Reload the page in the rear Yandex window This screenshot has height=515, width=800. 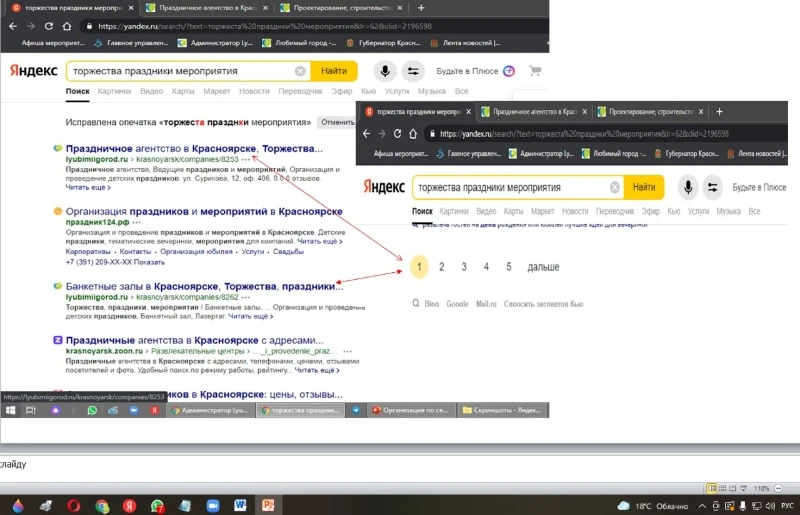click(x=48, y=26)
